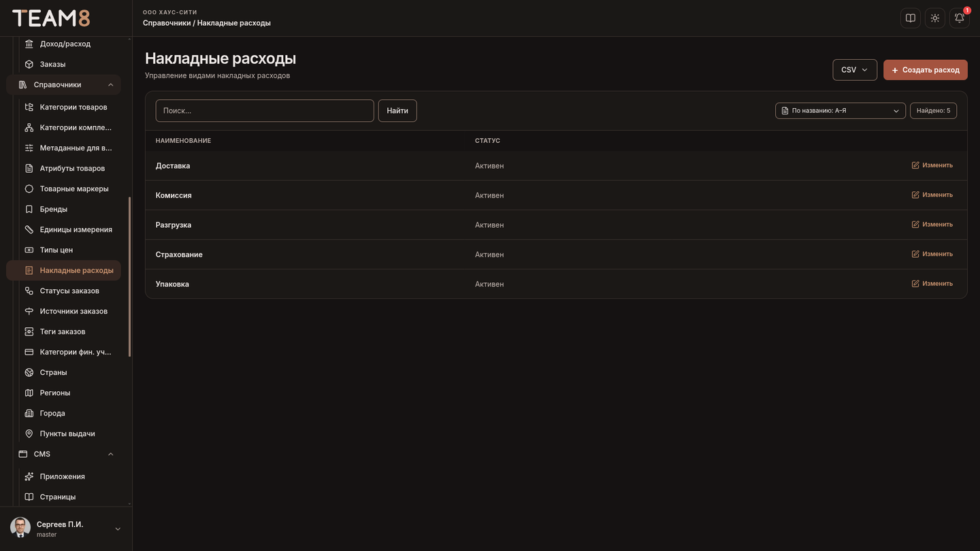
Task: Click the Поиск search input field
Action: tap(265, 110)
